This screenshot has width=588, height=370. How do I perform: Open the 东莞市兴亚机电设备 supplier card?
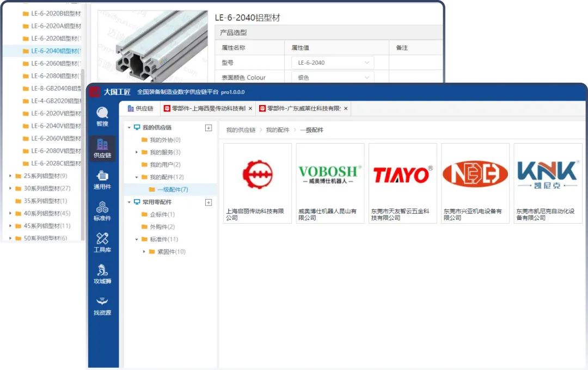pyautogui.click(x=475, y=183)
